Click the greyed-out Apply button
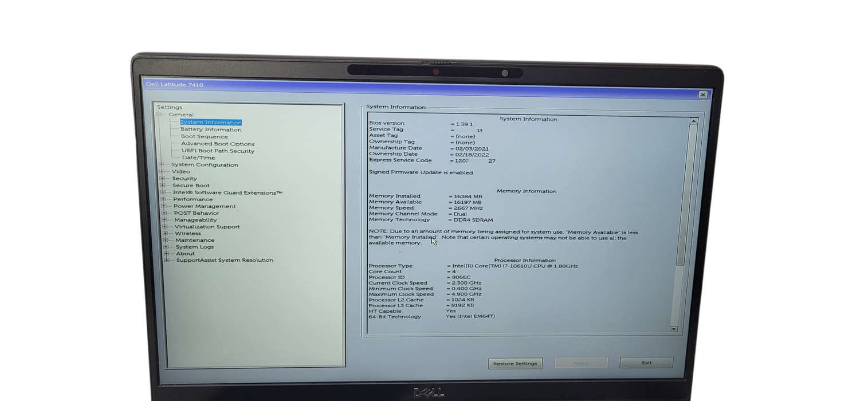The width and height of the screenshot is (868, 401). 581,363
